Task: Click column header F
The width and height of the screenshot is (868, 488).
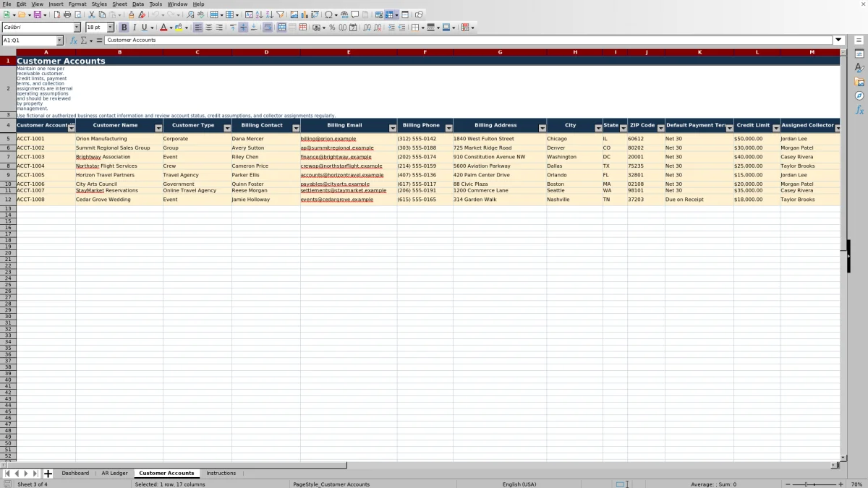Action: click(x=425, y=52)
